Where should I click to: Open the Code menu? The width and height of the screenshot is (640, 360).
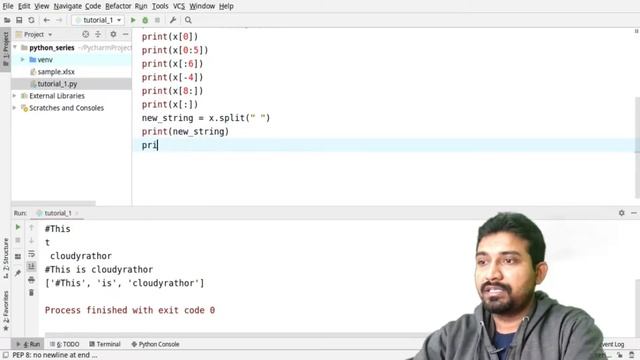93,6
